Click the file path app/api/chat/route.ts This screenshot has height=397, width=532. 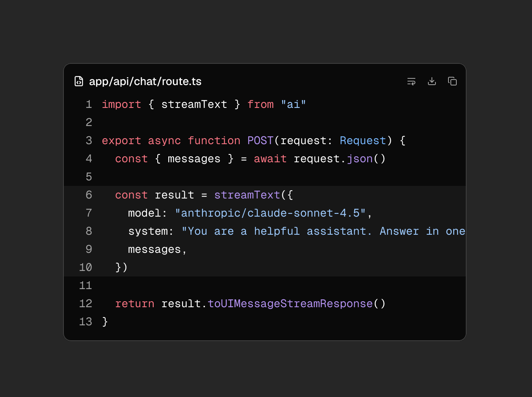coord(145,82)
